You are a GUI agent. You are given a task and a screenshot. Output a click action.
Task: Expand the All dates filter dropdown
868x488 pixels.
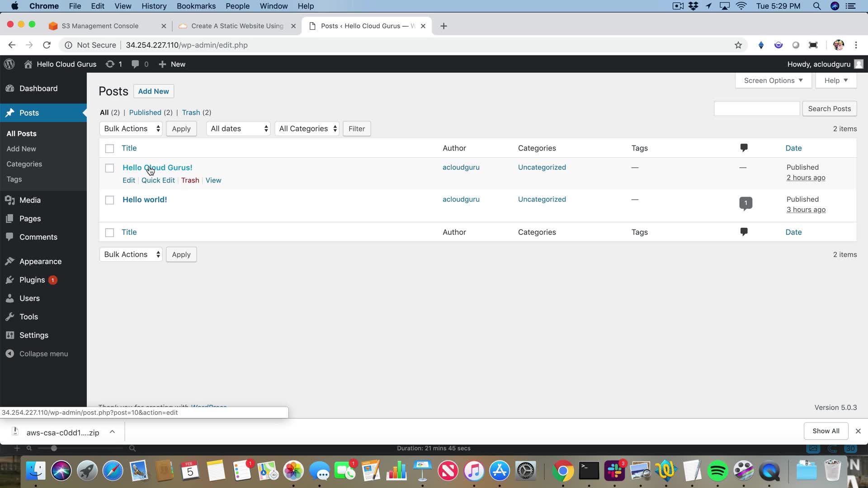coord(239,129)
